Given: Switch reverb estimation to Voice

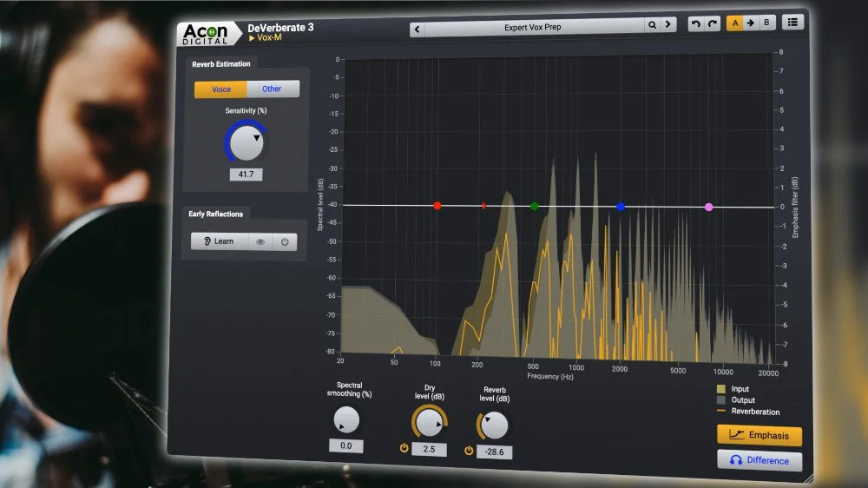Looking at the screenshot, I should pos(220,89).
